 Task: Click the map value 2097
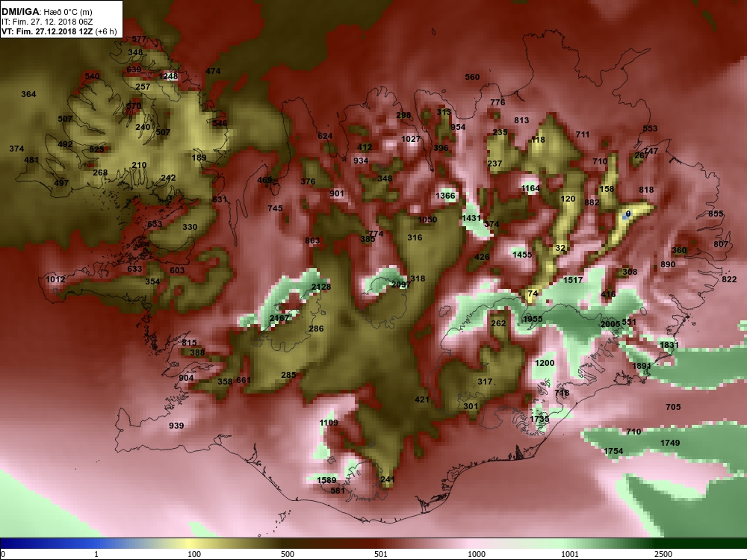[401, 284]
